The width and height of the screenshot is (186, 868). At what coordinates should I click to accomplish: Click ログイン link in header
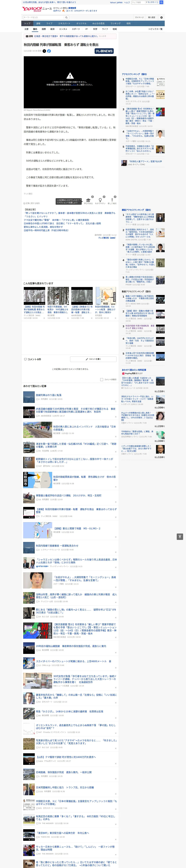coord(57,11)
